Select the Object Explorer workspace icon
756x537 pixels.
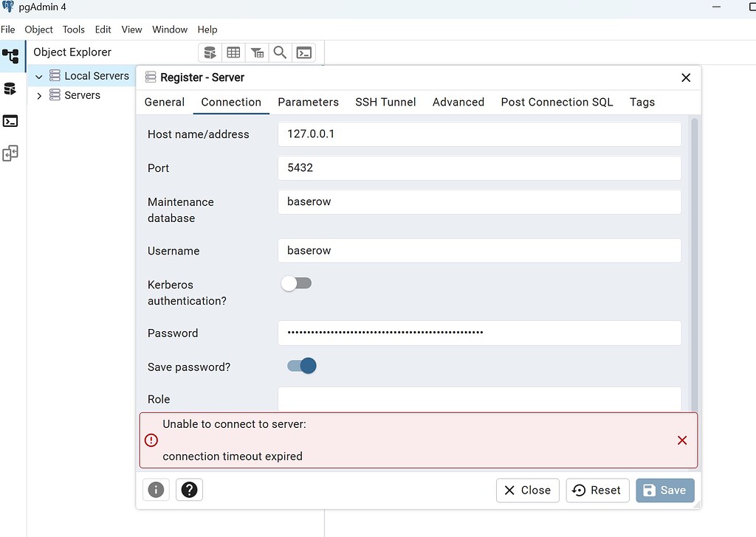(10, 56)
